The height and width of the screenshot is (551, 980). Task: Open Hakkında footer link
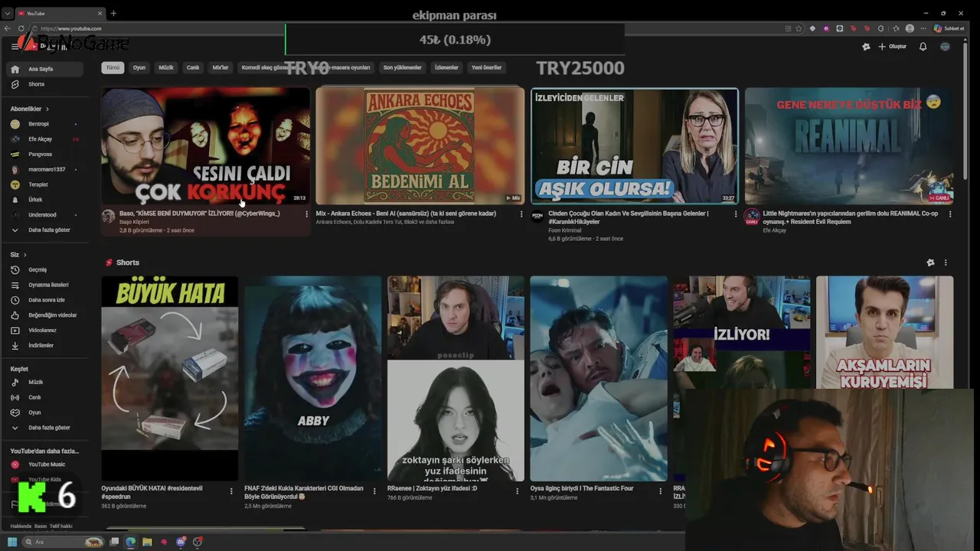pyautogui.click(x=21, y=527)
